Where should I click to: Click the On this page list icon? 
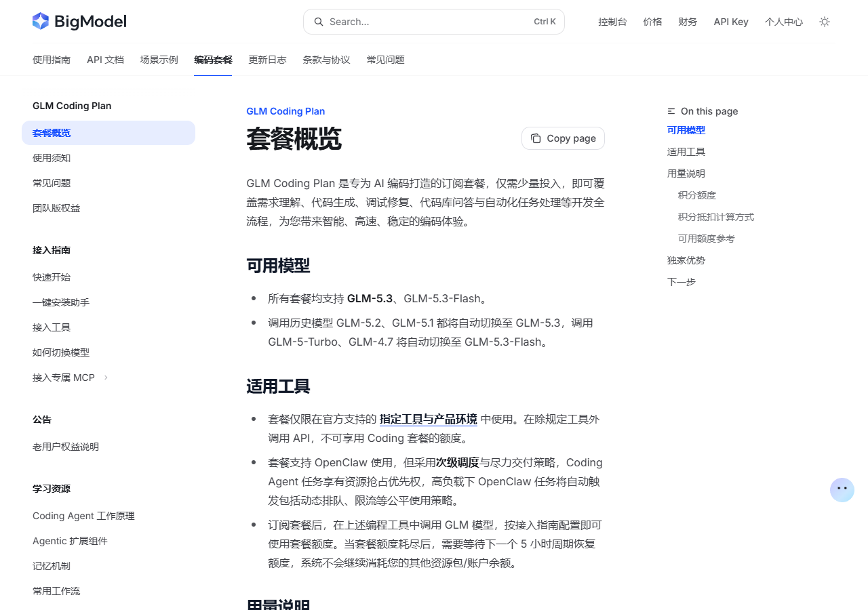[x=671, y=111]
